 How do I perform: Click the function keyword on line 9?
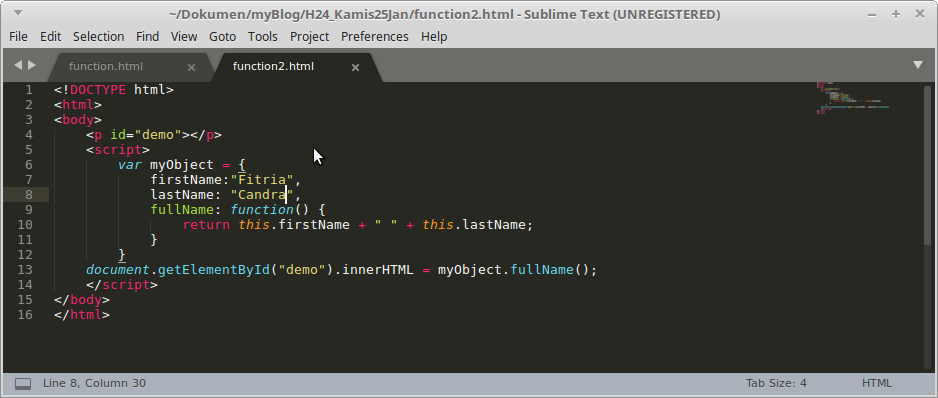(261, 209)
